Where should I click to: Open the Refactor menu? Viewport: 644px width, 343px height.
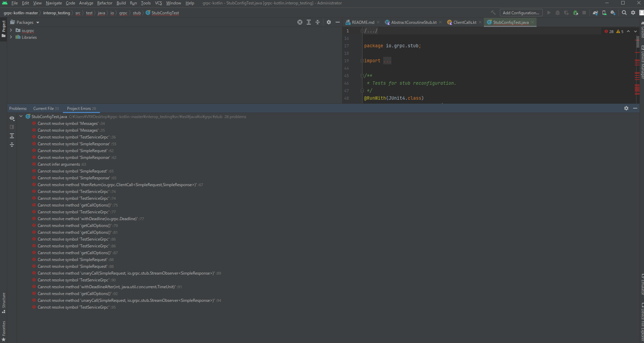coord(105,3)
